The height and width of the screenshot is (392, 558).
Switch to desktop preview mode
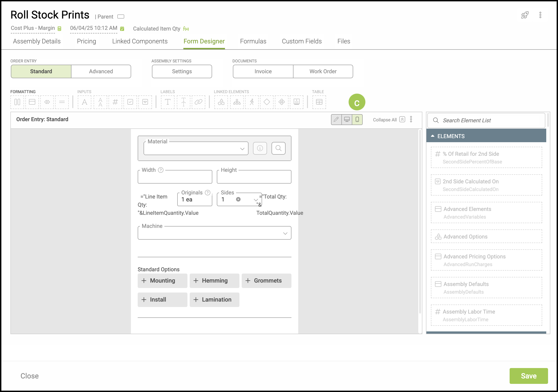[347, 119]
